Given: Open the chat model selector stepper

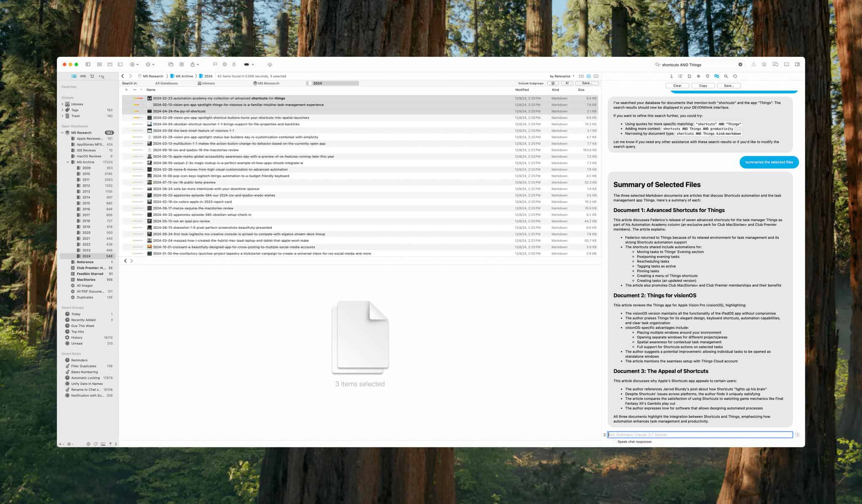Looking at the screenshot, I should point(604,435).
